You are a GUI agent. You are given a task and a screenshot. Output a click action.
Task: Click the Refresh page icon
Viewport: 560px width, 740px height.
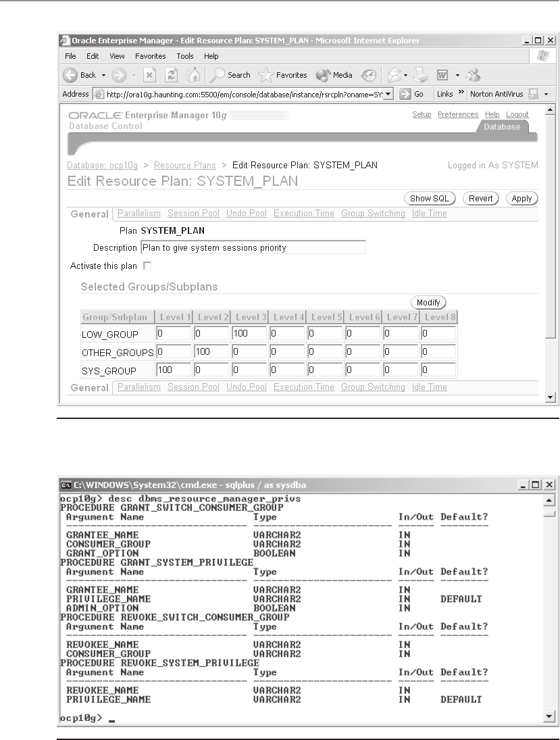(172, 75)
